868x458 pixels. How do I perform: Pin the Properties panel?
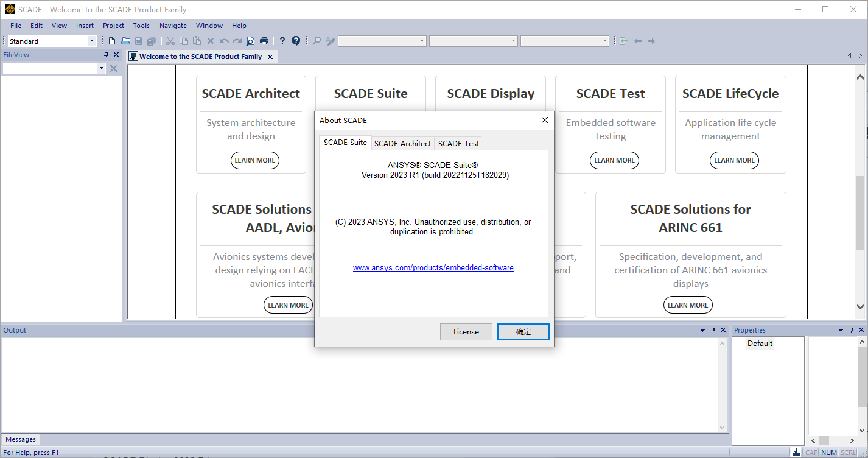click(851, 330)
